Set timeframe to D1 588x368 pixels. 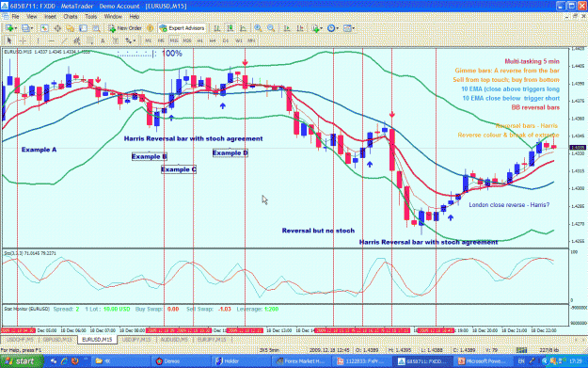coord(226,40)
